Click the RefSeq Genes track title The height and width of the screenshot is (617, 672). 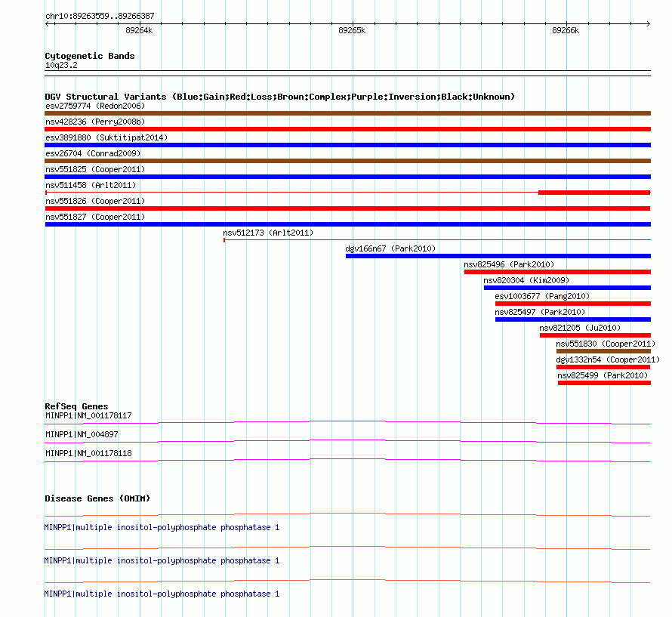(x=76, y=406)
